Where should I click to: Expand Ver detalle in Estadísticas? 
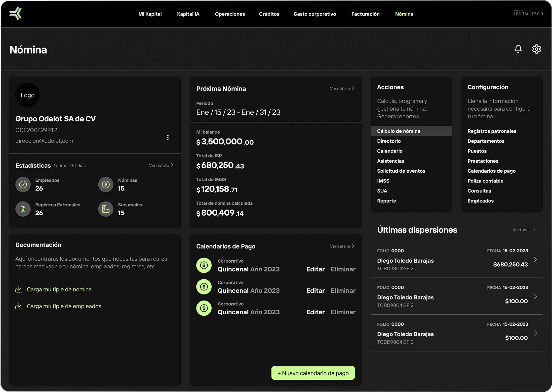coord(161,165)
